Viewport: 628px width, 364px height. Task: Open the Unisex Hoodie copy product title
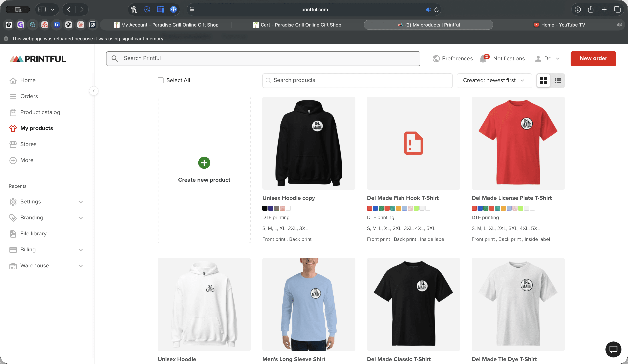[289, 198]
